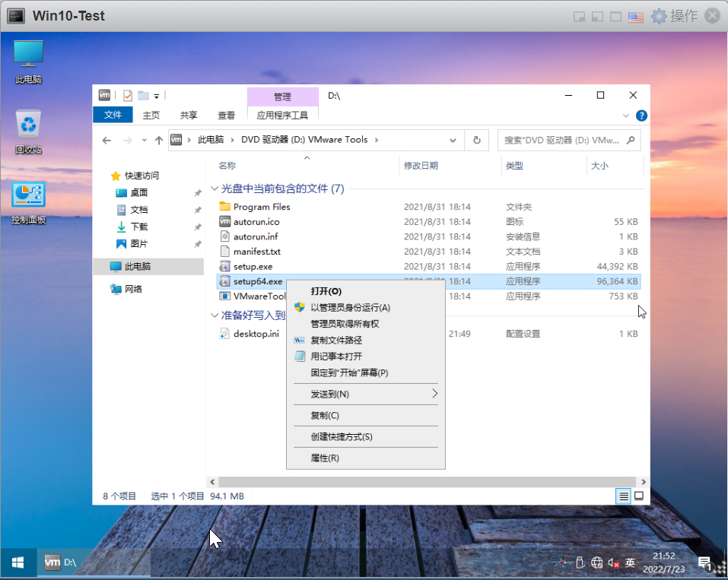Open the Windows Start button
This screenshot has height=580, width=728.
click(18, 563)
